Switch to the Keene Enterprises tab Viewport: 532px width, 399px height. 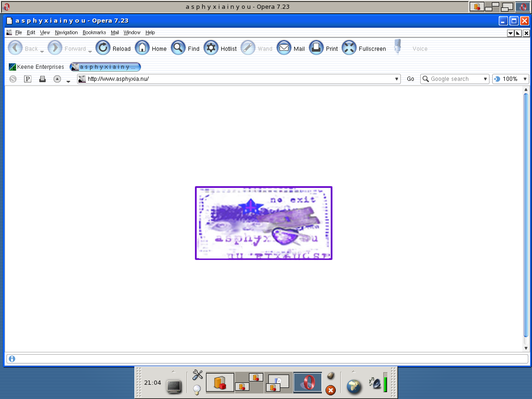(x=36, y=67)
